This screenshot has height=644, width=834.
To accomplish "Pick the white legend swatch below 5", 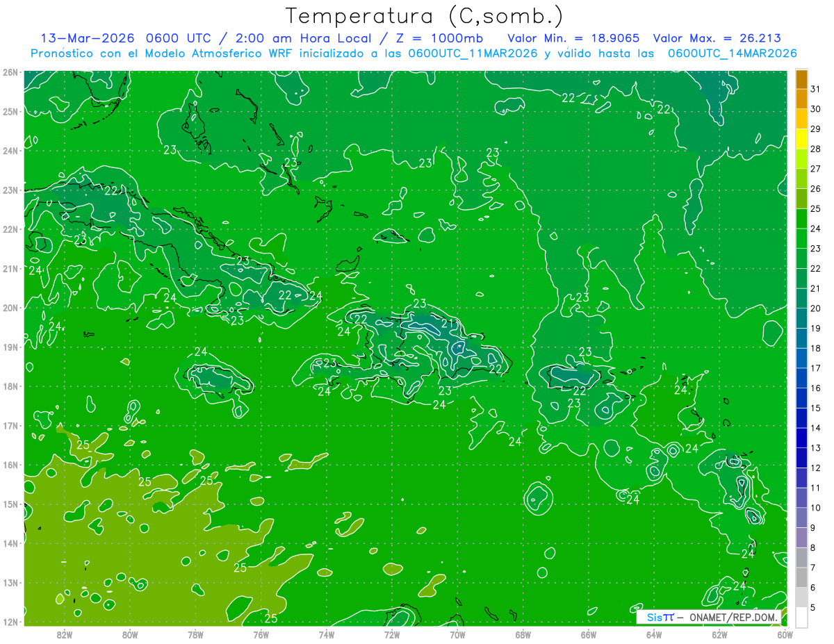I will [801, 617].
